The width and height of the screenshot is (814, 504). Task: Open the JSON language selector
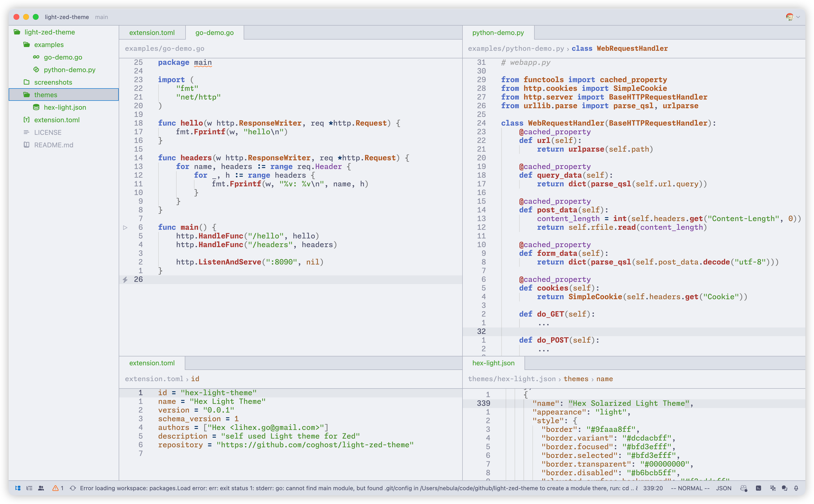[x=723, y=488]
